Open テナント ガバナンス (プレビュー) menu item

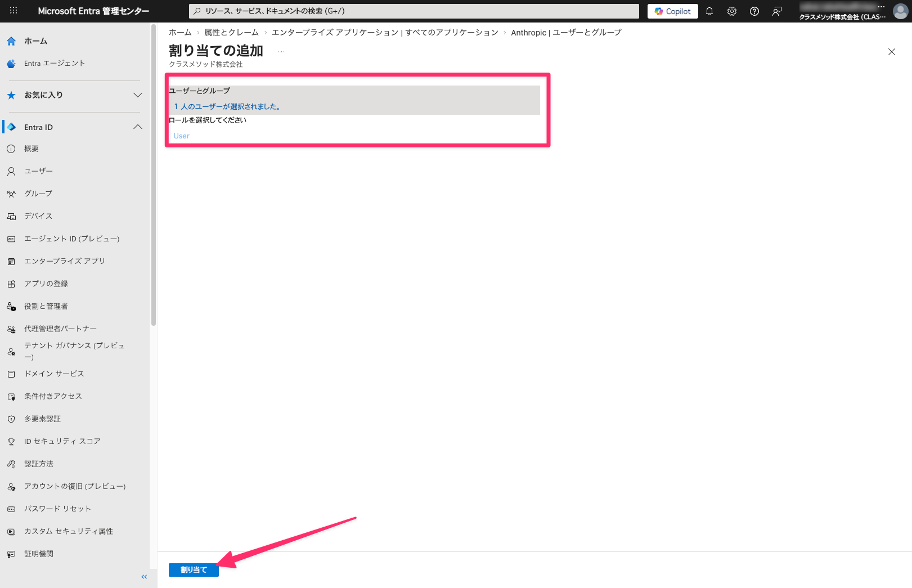75,351
